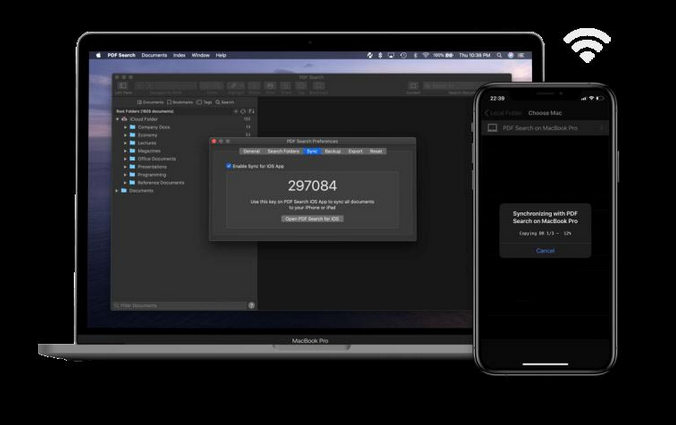Screen dimensions: 676x425
Task: Switch to the Search tab in the sidebar
Action: 225,102
